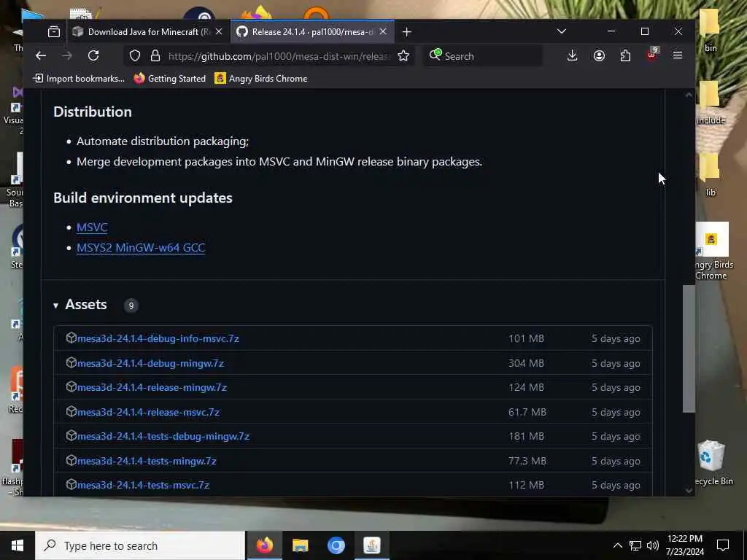The height and width of the screenshot is (560, 747).
Task: Click the taskbar search box
Action: 140,545
